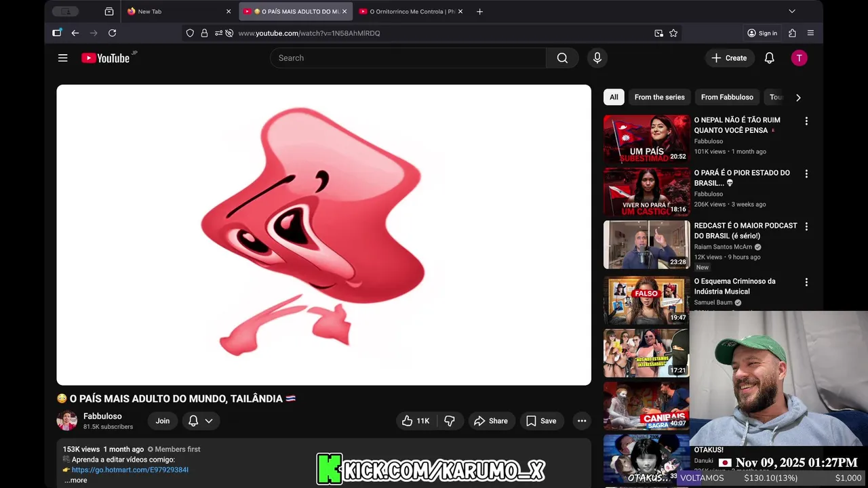Image resolution: width=868 pixels, height=488 pixels.
Task: Open Pará video thumbnail
Action: click(x=646, y=192)
